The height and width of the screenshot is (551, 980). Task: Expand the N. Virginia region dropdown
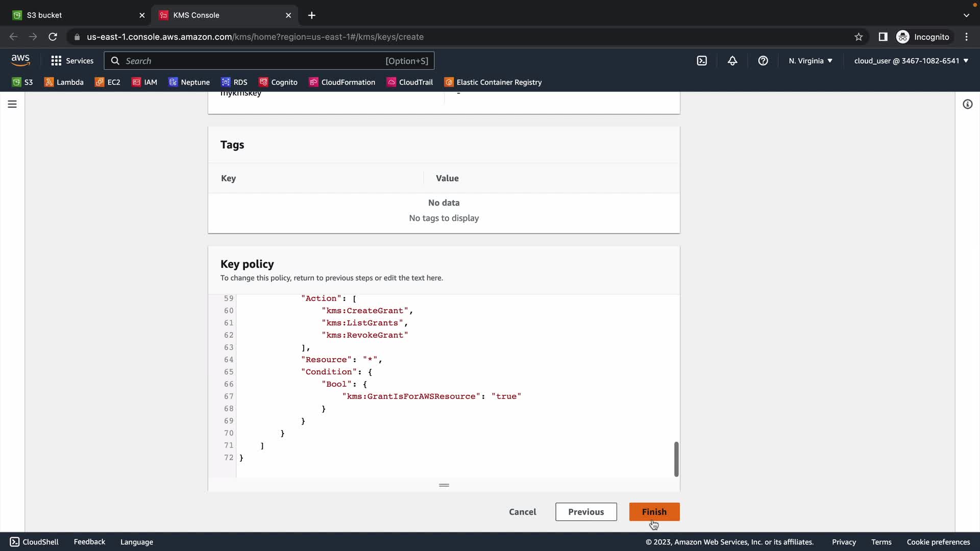(x=810, y=61)
